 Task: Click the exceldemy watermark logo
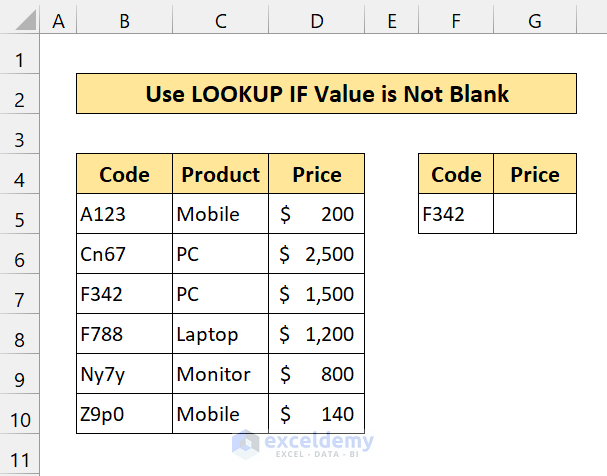303,441
